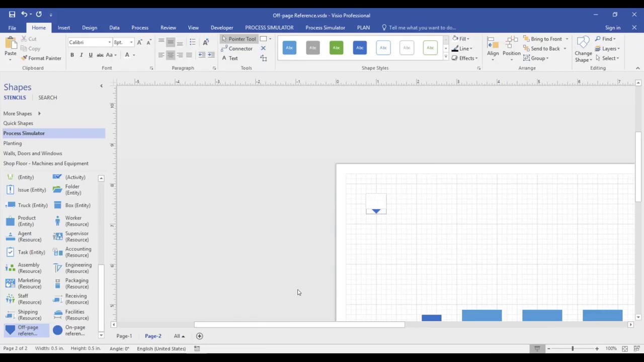The height and width of the screenshot is (362, 644).
Task: Apply the gray Abc shape style
Action: [313, 48]
